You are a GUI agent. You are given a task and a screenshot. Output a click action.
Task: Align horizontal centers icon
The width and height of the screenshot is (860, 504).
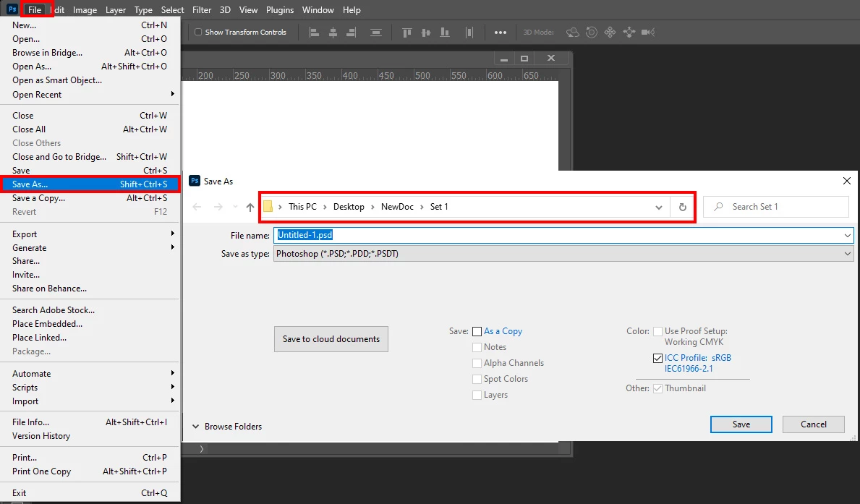(333, 33)
